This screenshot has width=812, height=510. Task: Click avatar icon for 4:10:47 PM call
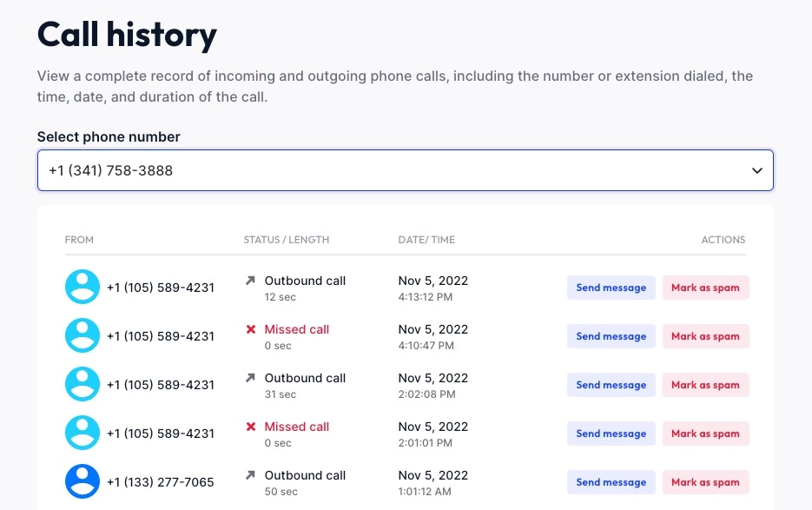pos(83,336)
